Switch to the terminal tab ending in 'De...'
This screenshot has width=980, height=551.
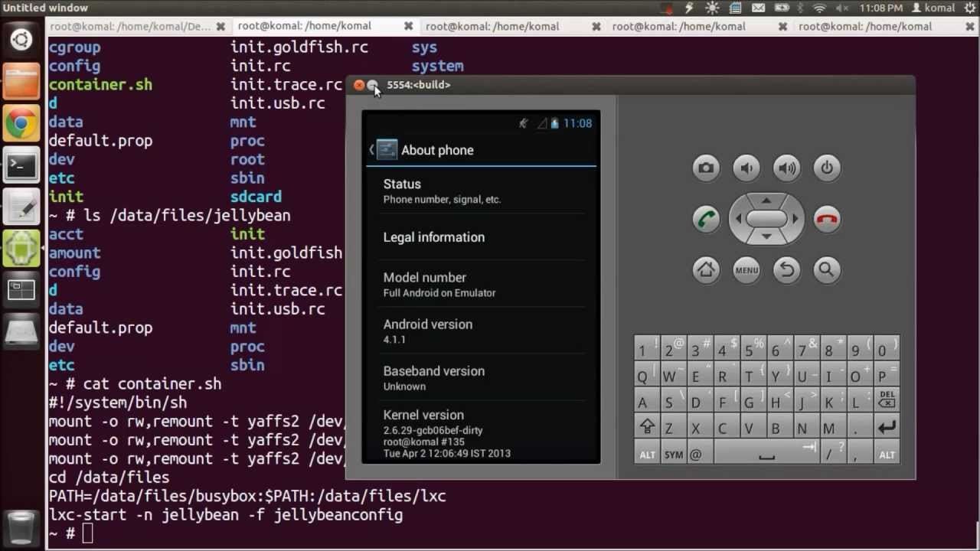point(130,26)
